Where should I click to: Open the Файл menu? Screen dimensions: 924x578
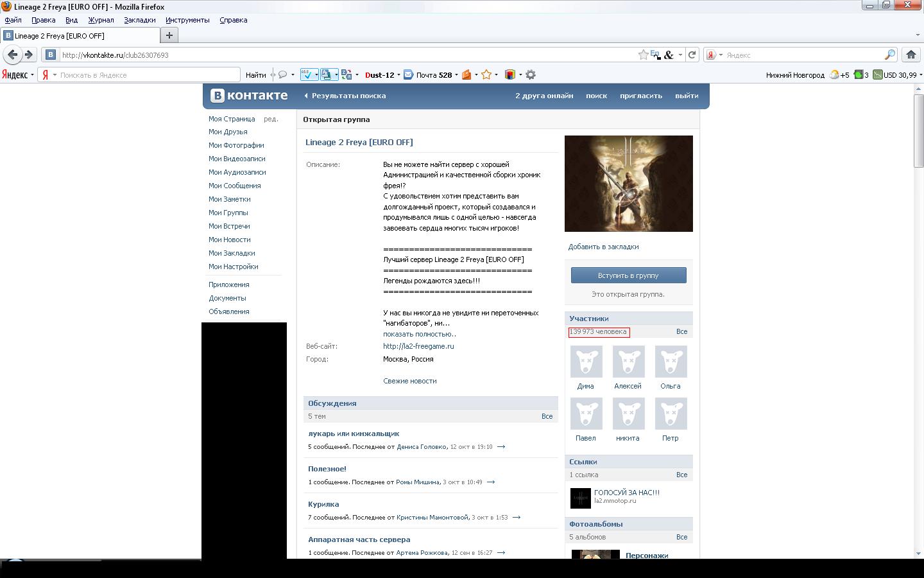pos(13,20)
